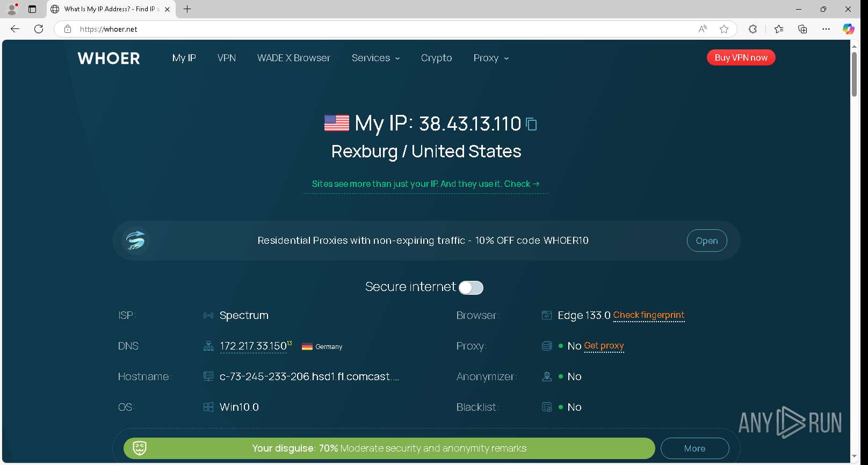
Task: Click the Spectrum ISP value
Action: (x=244, y=315)
